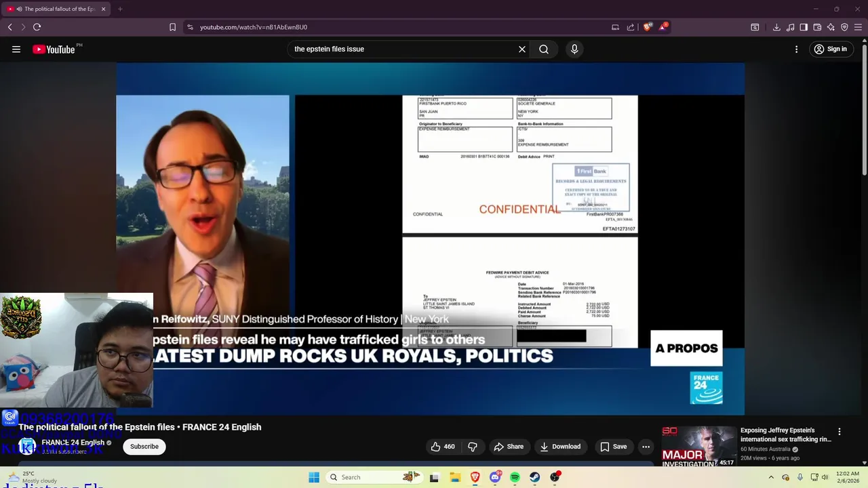Image resolution: width=868 pixels, height=488 pixels.
Task: Share this page from the address bar
Action: (631, 27)
